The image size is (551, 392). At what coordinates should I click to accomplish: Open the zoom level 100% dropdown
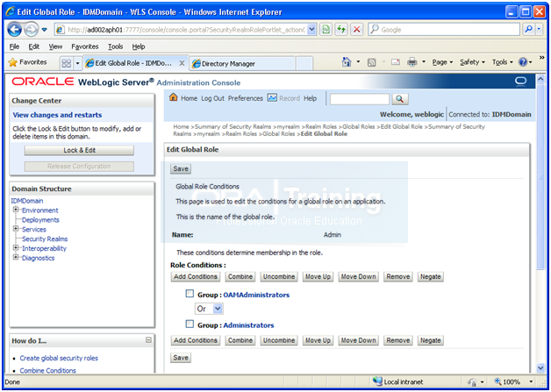point(531,381)
